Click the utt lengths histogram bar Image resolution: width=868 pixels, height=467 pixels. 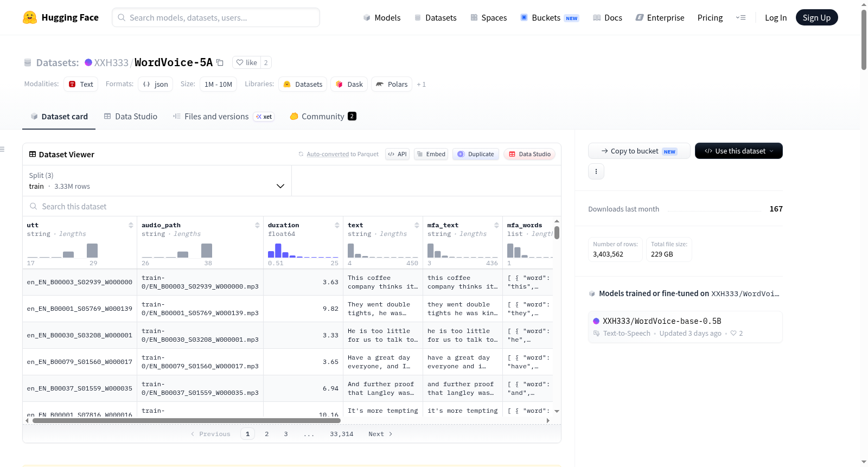click(x=92, y=251)
